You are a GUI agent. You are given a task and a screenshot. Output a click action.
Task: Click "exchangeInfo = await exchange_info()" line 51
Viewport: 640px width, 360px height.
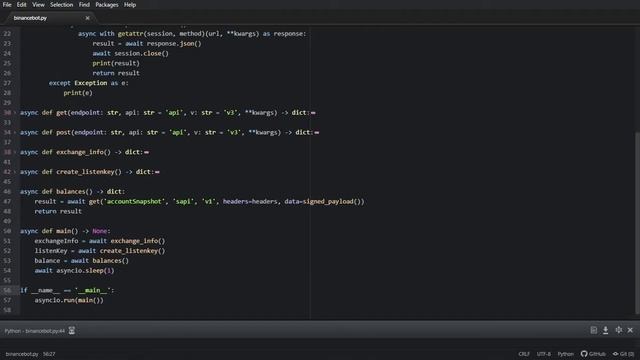coord(100,241)
